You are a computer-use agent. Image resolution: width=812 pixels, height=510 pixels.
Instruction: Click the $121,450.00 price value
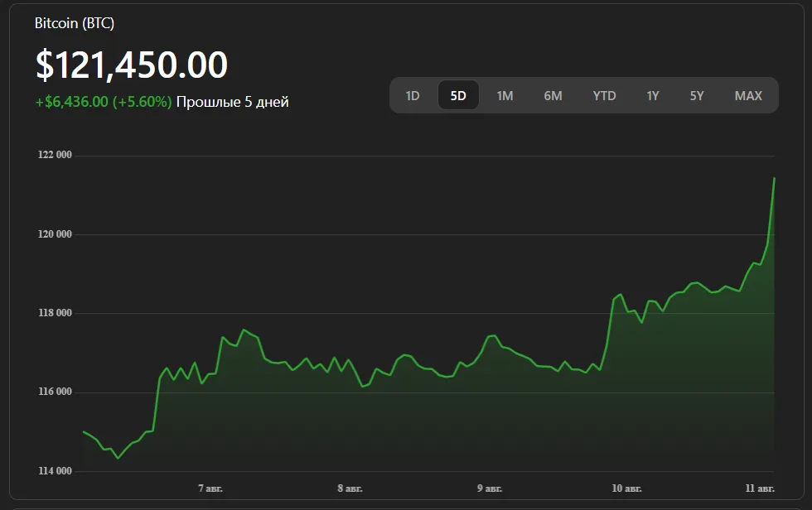point(132,65)
